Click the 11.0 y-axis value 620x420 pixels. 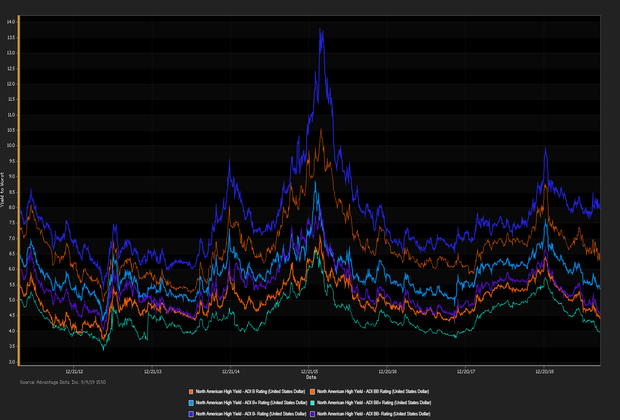[11, 115]
